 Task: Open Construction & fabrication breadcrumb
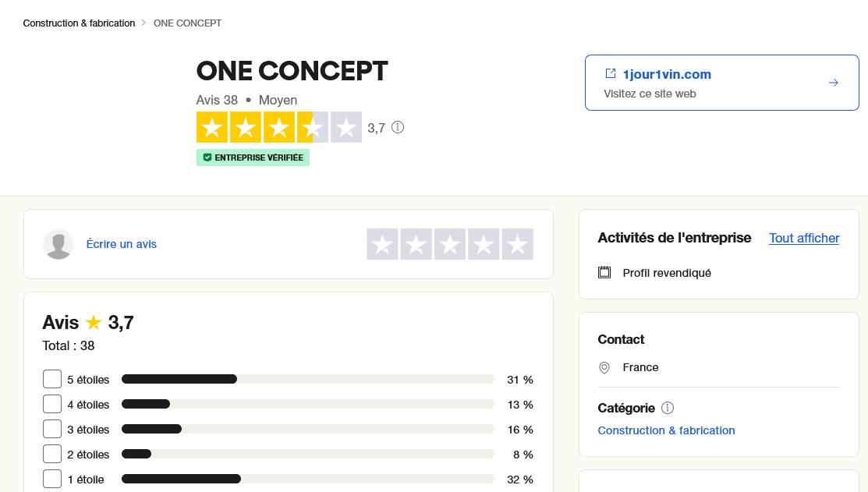pyautogui.click(x=79, y=23)
